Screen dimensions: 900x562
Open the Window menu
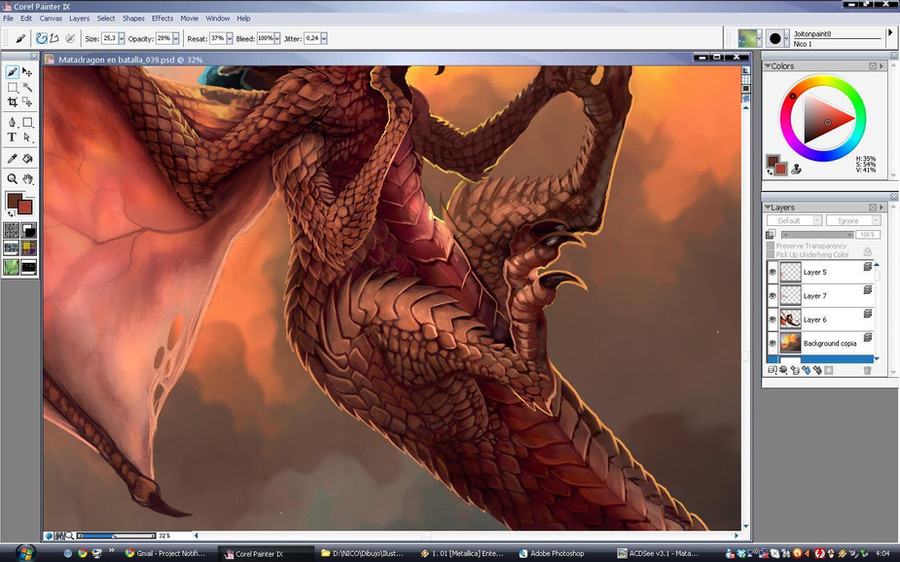pos(218,18)
